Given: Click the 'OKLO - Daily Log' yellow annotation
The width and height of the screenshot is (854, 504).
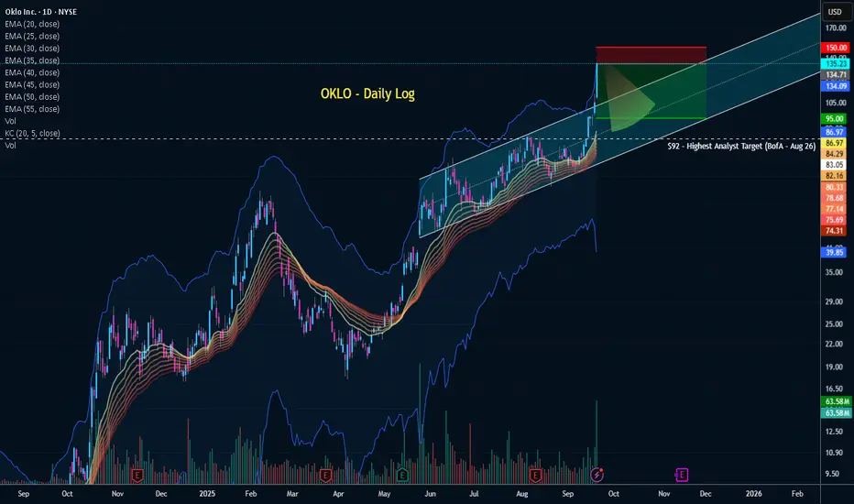Looking at the screenshot, I should 367,93.
